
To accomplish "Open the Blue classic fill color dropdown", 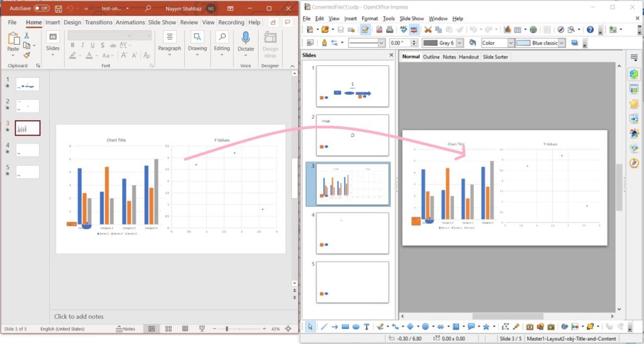I will point(561,43).
